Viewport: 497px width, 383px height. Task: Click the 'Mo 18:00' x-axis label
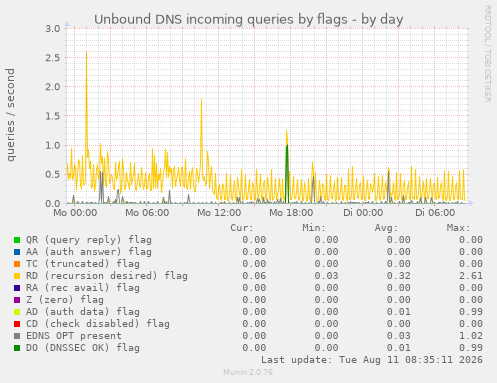tap(291, 213)
